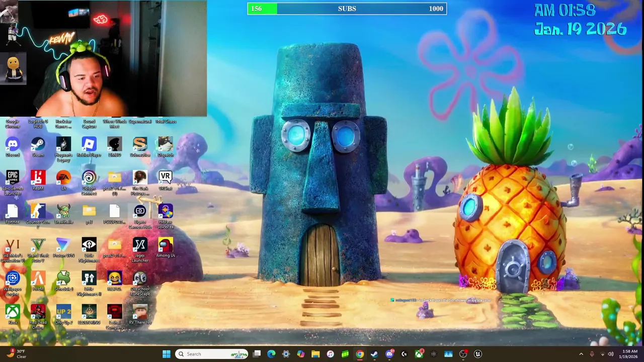This screenshot has width=644, height=362.
Task: Open the Roblox Player shortcut
Action: coord(89,147)
